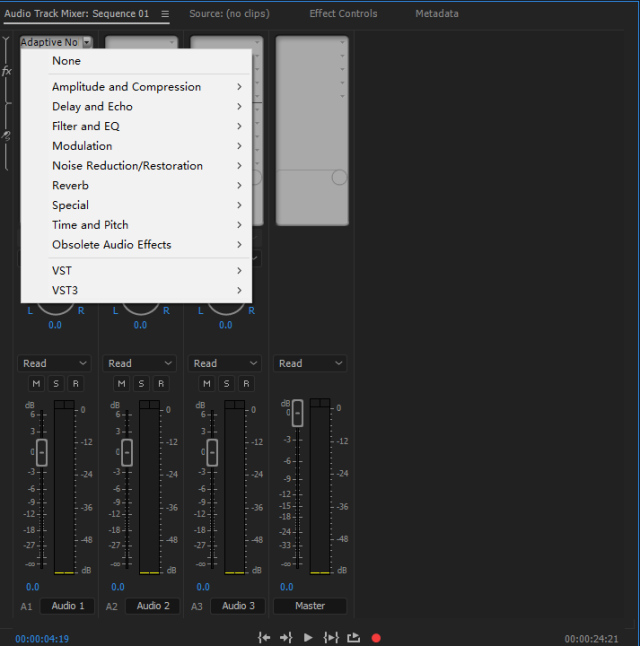
Task: Expand Time and Pitch submenu
Action: [x=136, y=225]
